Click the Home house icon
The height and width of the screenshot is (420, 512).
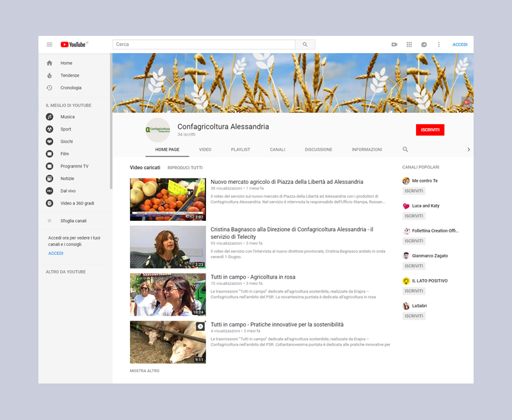[49, 63]
